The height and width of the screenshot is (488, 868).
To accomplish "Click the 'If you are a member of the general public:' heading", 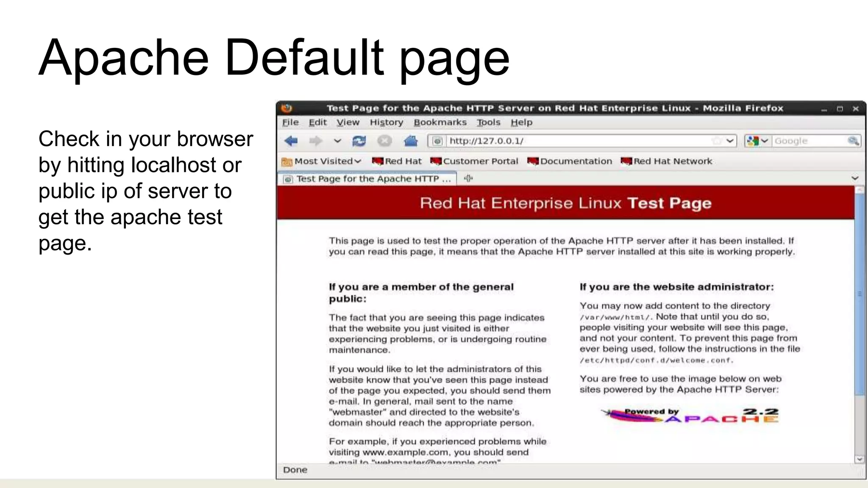I will tap(421, 293).
